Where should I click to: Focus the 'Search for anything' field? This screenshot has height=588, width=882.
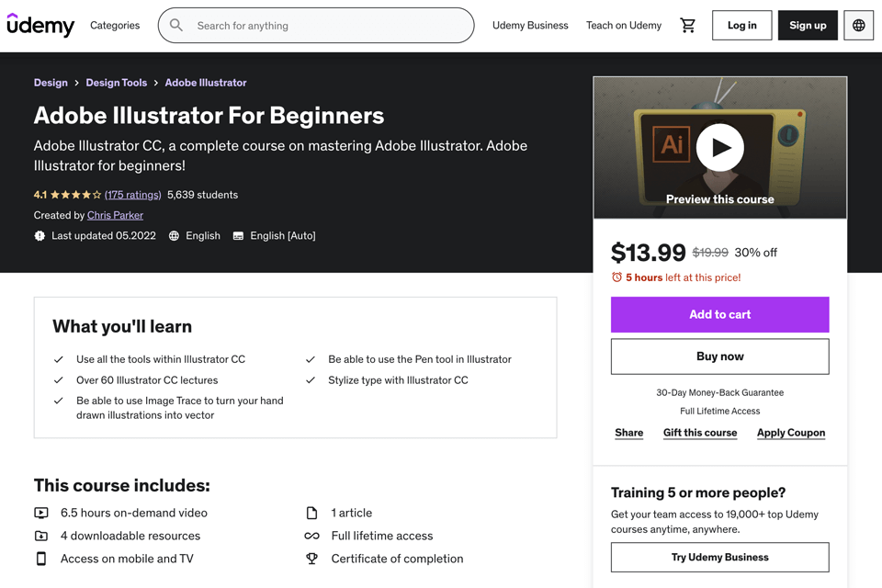pos(316,26)
